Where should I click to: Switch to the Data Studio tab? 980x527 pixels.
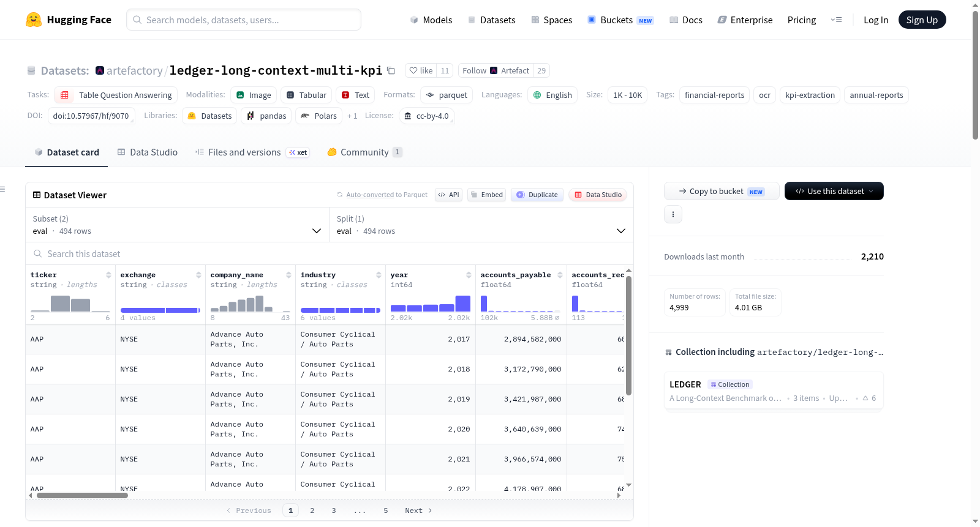(x=148, y=152)
